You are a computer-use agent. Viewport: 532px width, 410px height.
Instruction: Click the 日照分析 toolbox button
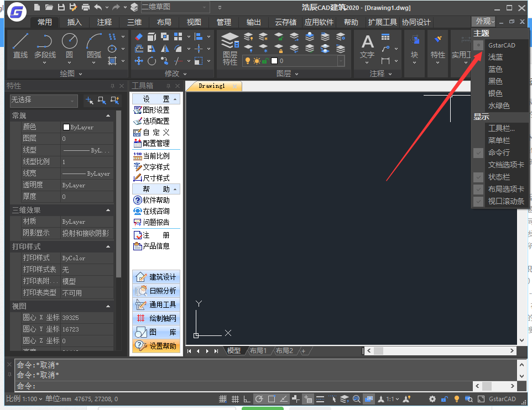(157, 291)
